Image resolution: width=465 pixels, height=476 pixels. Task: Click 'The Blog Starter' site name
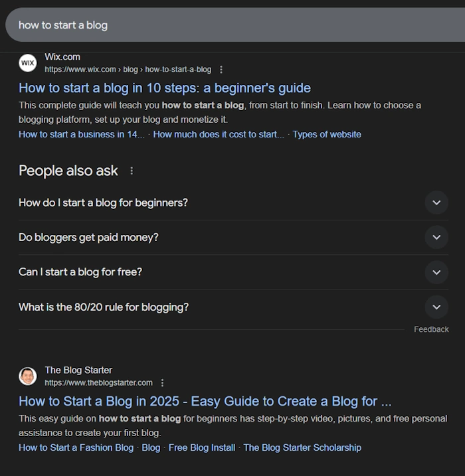(78, 370)
